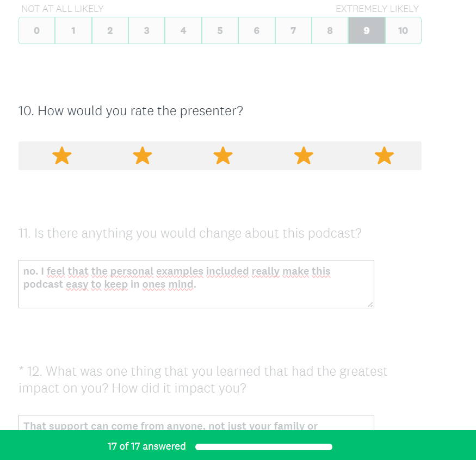Screen dimensions: 476x460
Task: Click the podcast changes text box
Action: click(x=196, y=284)
